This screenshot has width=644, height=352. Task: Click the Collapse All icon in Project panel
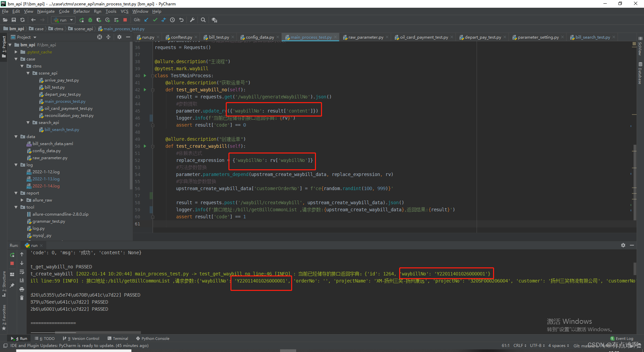tap(108, 37)
